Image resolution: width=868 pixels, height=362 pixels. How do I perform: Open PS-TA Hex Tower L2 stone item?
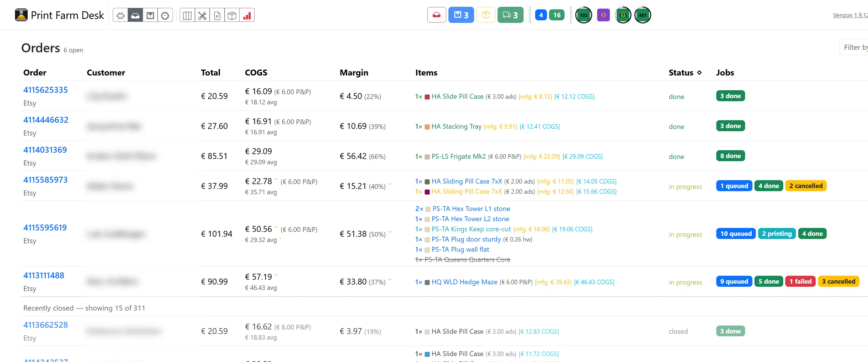470,219
